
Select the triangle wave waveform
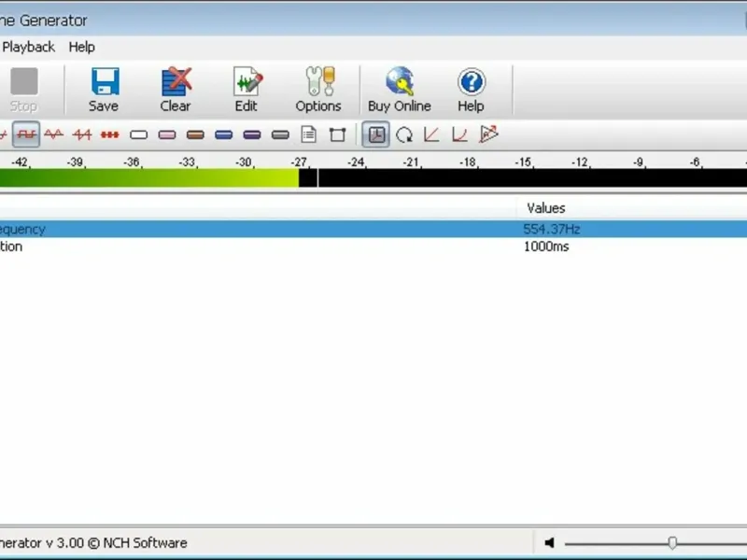(54, 134)
